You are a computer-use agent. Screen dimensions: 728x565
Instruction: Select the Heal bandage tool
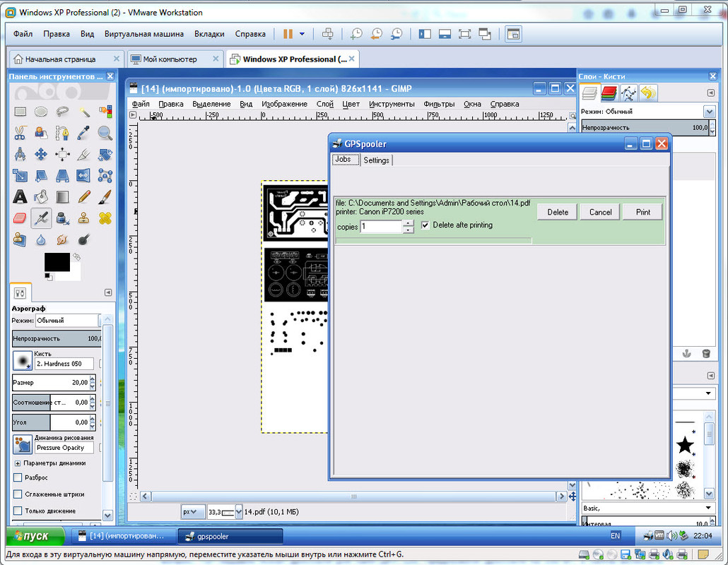(x=105, y=218)
